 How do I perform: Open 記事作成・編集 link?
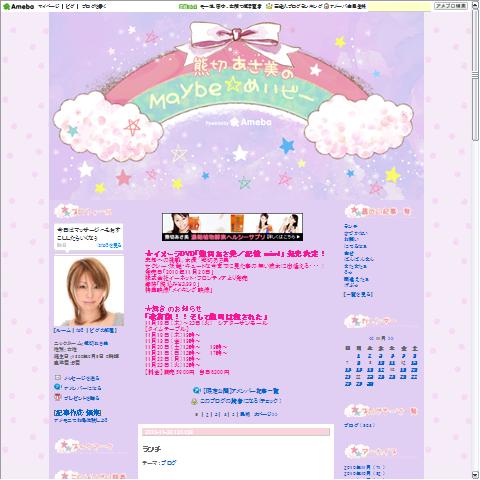(78, 413)
